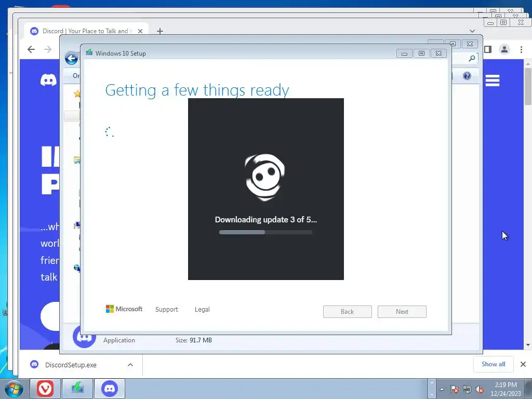The width and height of the screenshot is (532, 399).
Task: Click the 'Application' file type text
Action: (119, 340)
